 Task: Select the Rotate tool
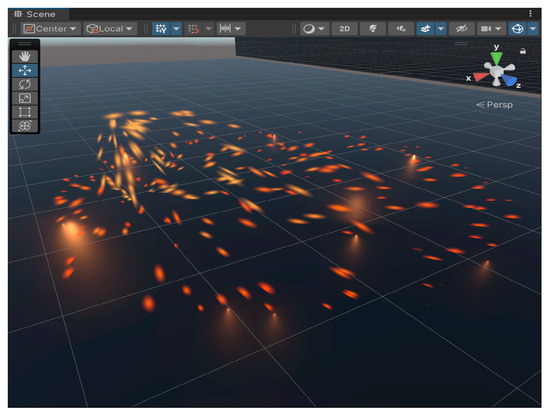point(25,84)
